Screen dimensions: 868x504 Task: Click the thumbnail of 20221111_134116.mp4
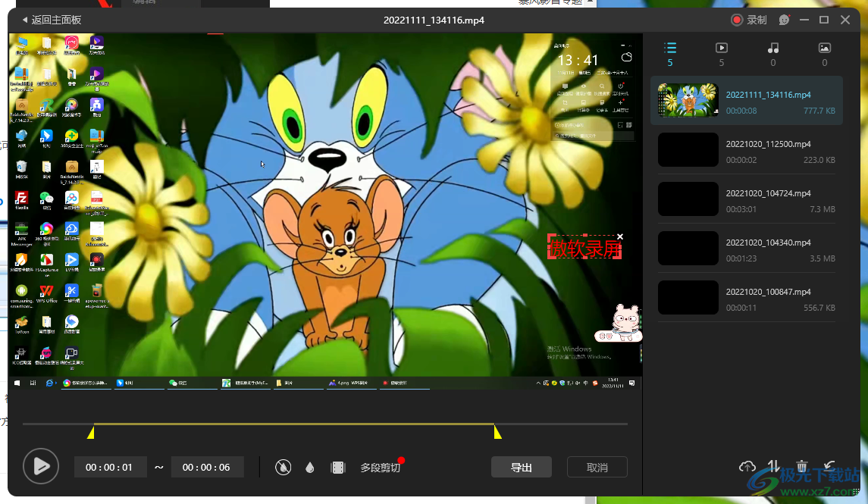click(x=688, y=100)
